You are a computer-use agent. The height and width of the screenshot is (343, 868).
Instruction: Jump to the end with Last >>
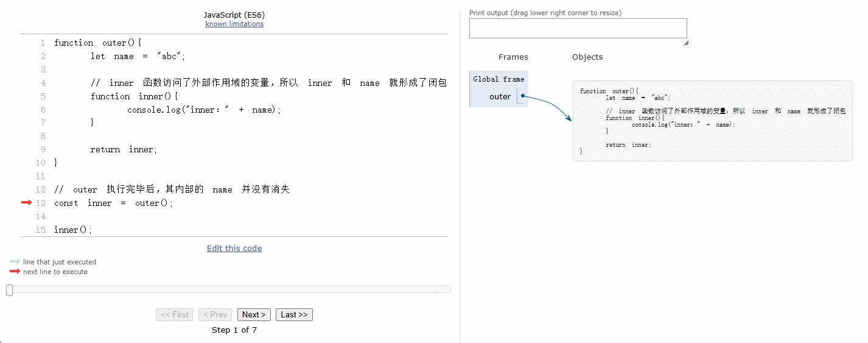coord(294,315)
